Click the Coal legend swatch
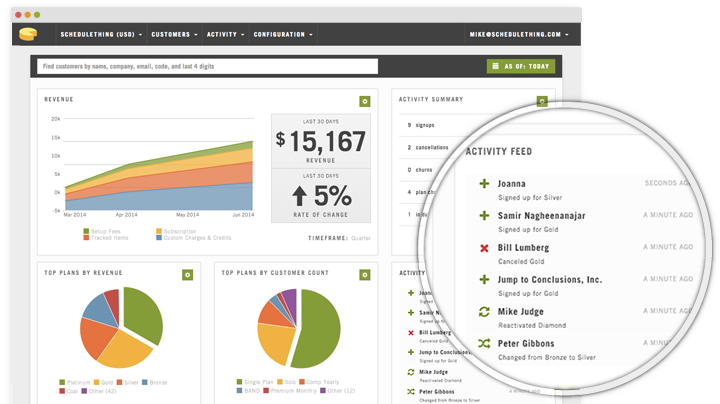Viewport: 720px width, 404px height. click(62, 391)
